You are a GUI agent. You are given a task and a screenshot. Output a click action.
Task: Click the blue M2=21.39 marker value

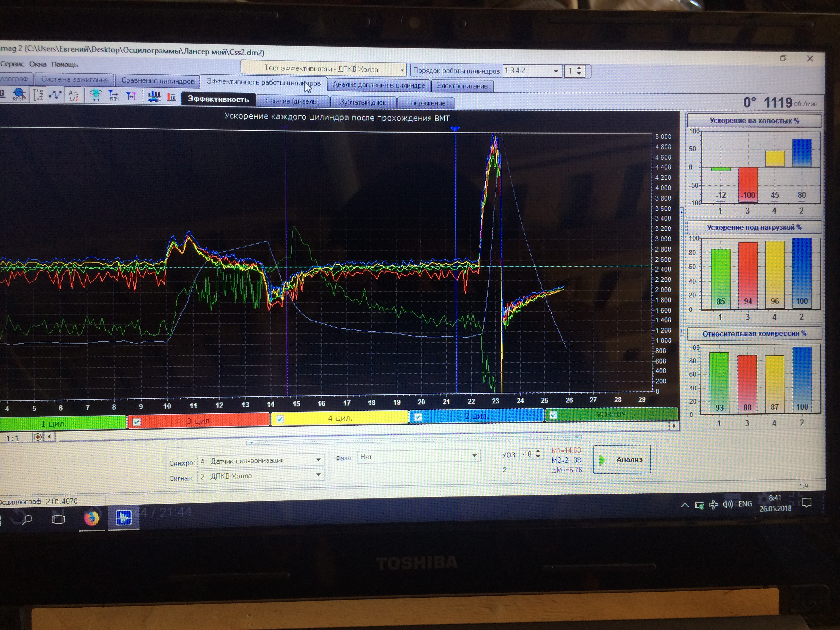pos(566,460)
